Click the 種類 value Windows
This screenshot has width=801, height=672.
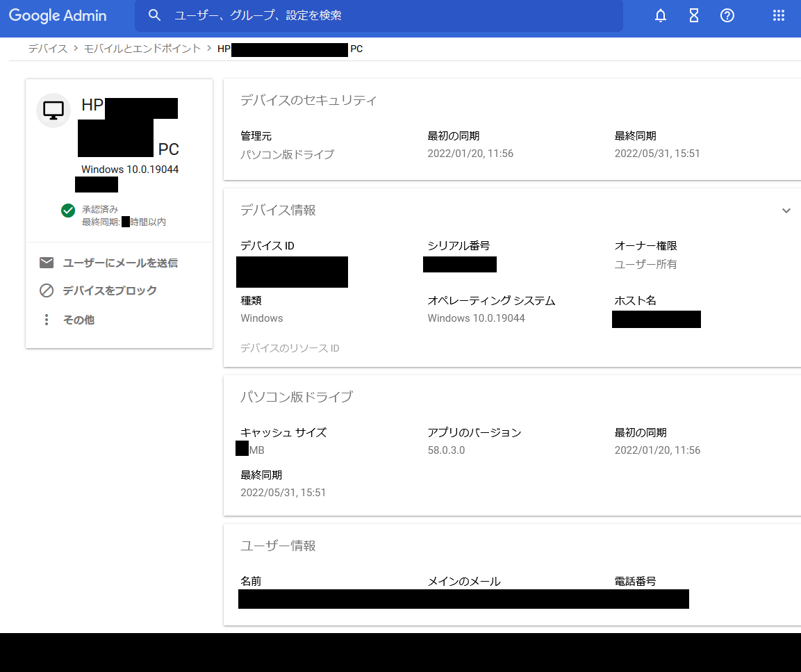tap(261, 318)
